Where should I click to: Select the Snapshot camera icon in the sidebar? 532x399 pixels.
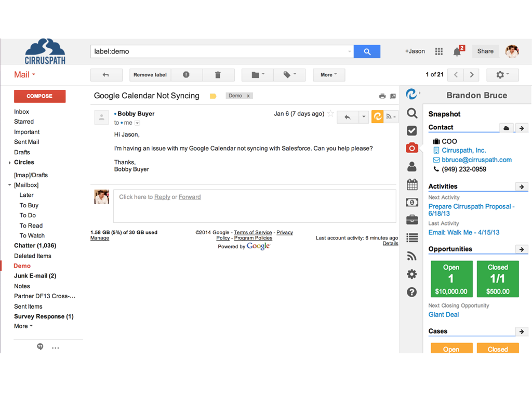click(412, 148)
